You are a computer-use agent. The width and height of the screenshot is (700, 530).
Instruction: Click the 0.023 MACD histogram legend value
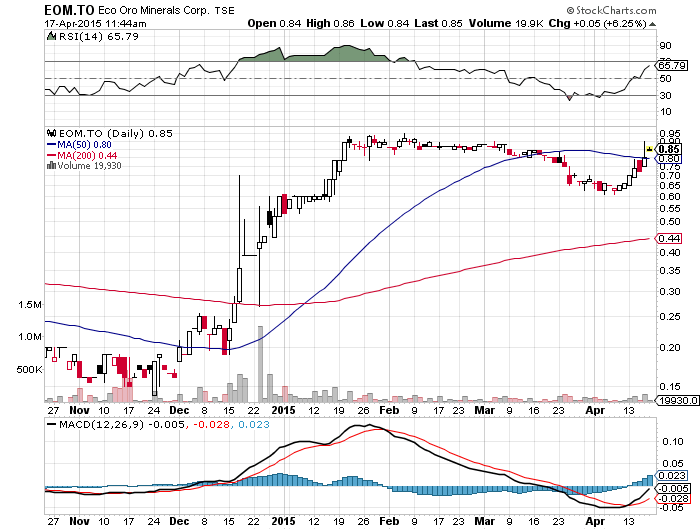pyautogui.click(x=254, y=424)
